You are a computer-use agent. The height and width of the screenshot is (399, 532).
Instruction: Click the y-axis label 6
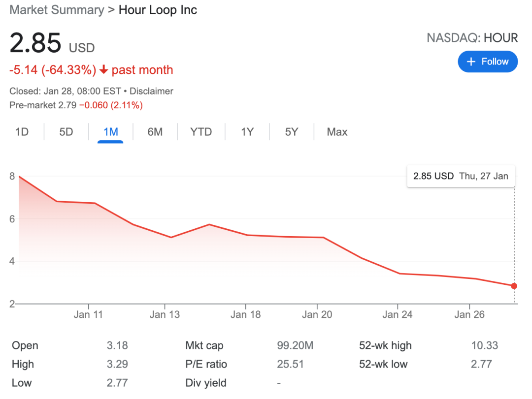pos(12,219)
